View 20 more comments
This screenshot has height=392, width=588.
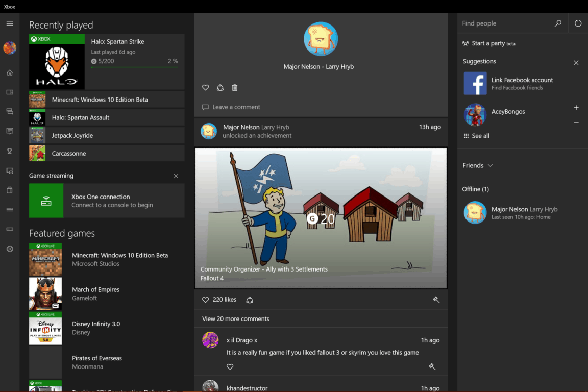235,319
